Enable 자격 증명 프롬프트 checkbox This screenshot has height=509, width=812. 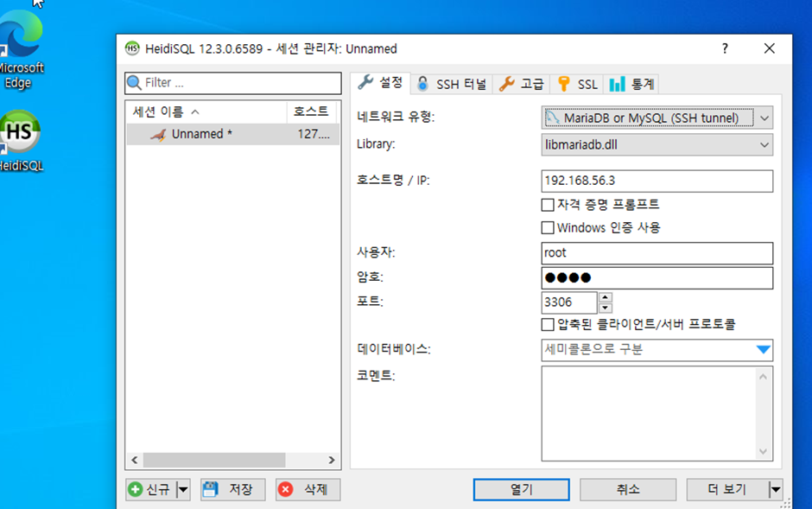[548, 205]
